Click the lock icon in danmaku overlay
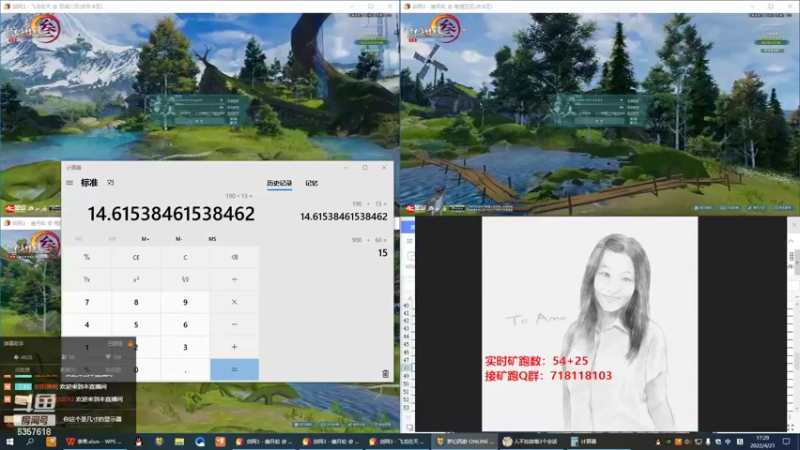 point(131,343)
